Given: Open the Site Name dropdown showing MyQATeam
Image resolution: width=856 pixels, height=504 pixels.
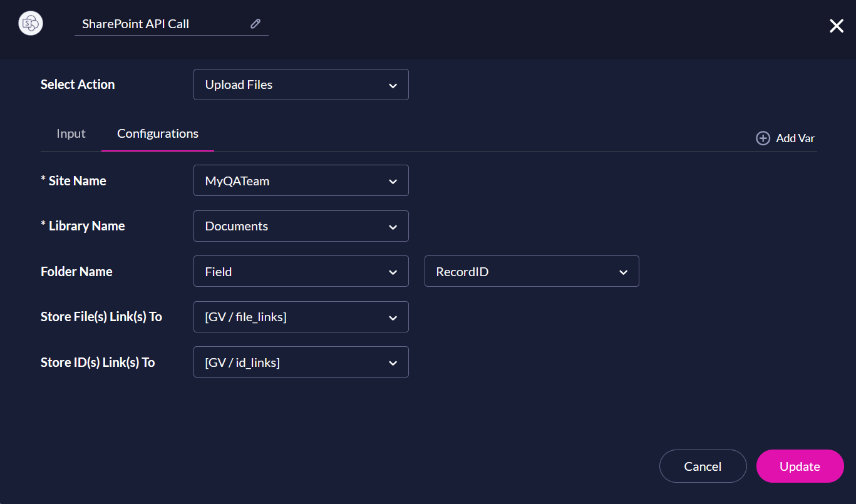Looking at the screenshot, I should pos(301,180).
